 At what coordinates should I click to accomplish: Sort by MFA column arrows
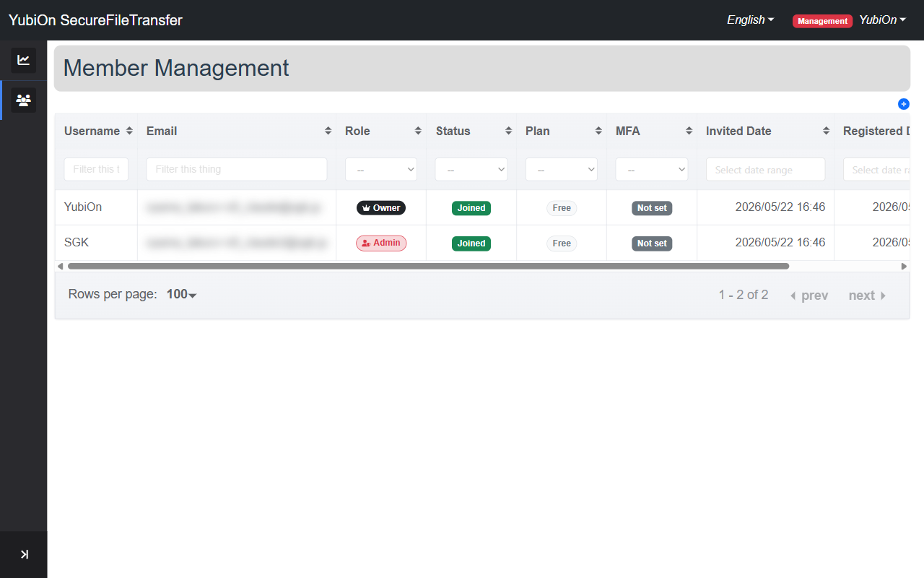click(x=689, y=131)
